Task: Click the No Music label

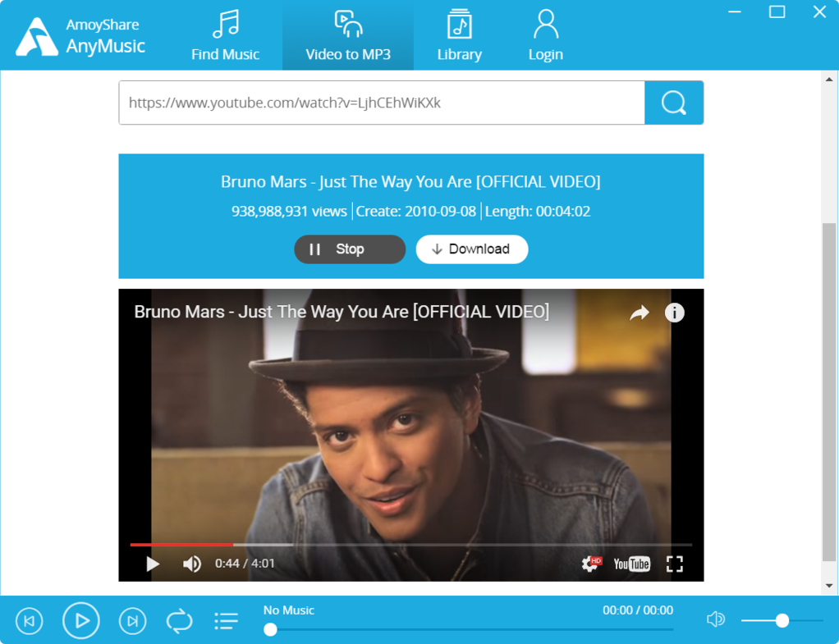Action: point(289,610)
